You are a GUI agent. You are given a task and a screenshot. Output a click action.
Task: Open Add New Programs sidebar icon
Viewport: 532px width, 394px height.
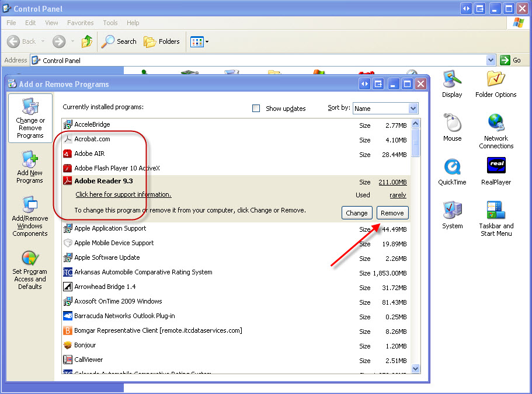[30, 167]
